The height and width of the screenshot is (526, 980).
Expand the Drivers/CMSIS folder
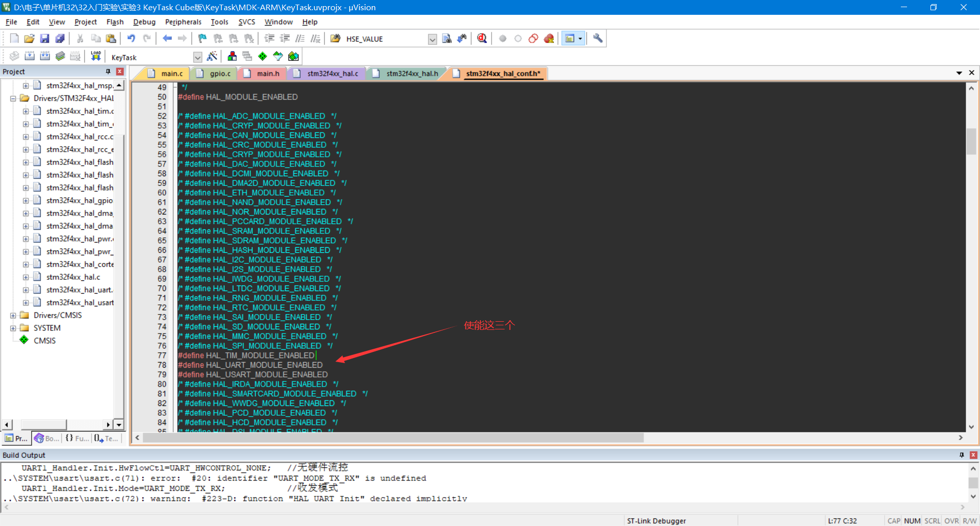tap(13, 315)
